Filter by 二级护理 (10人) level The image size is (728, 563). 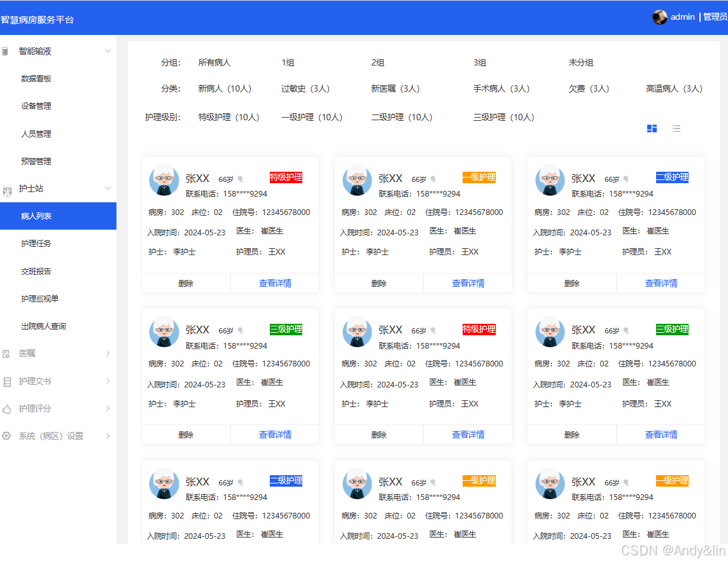tap(402, 118)
